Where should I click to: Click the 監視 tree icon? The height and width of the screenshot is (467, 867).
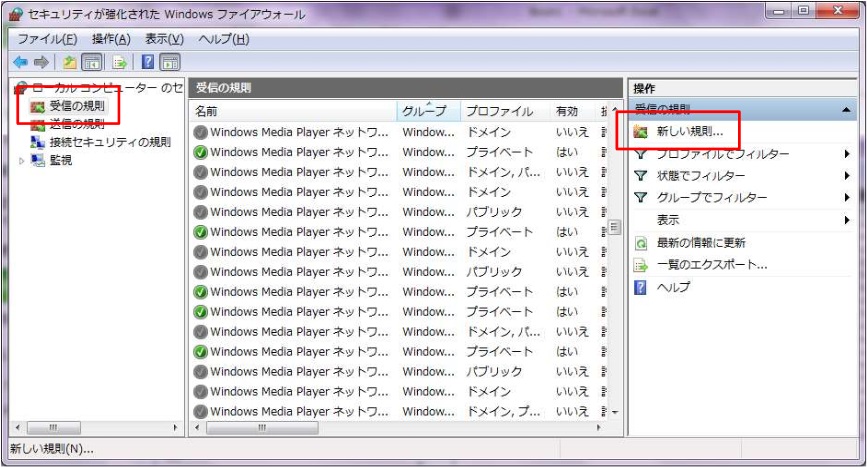click(38, 160)
